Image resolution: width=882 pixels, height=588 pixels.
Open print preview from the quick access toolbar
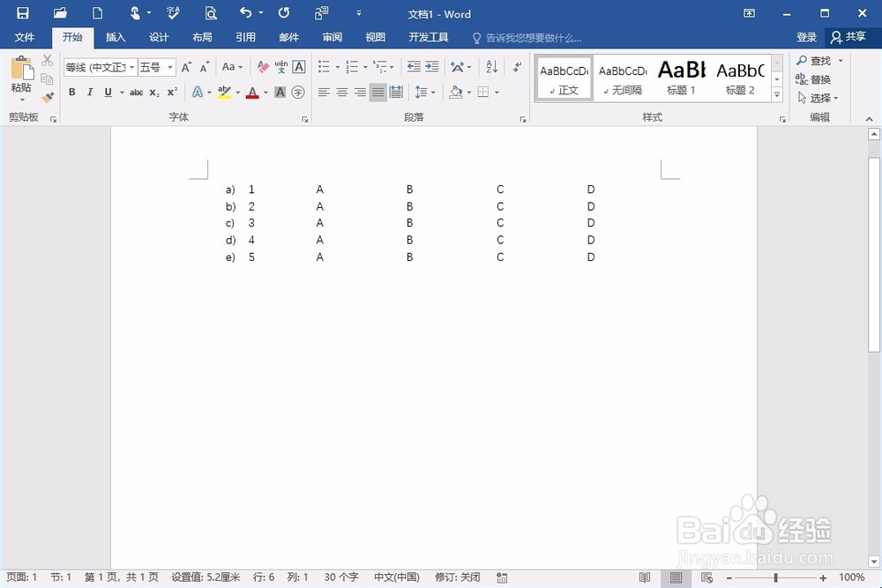(211, 13)
